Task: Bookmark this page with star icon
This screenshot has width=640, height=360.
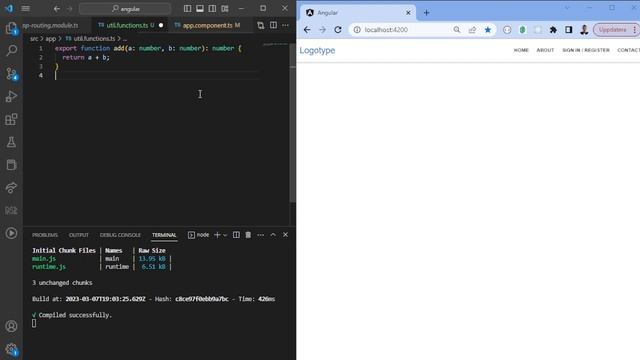Action: coord(488,30)
